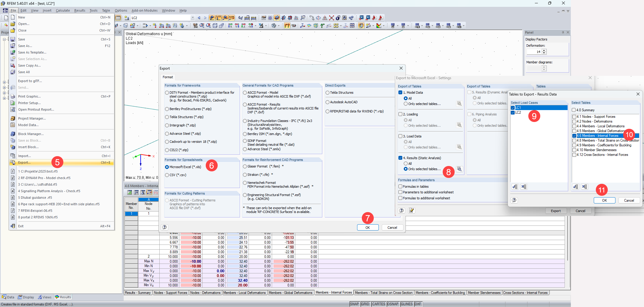Uncheck LC2 in Select Load Cases
Viewport: 644px width, 307px height.
[x=513, y=112]
